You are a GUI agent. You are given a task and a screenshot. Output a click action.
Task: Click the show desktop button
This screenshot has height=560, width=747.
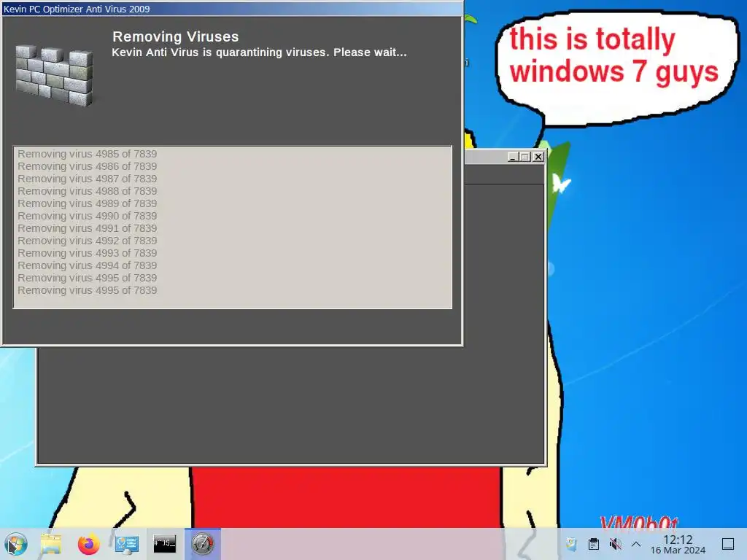[x=728, y=544]
